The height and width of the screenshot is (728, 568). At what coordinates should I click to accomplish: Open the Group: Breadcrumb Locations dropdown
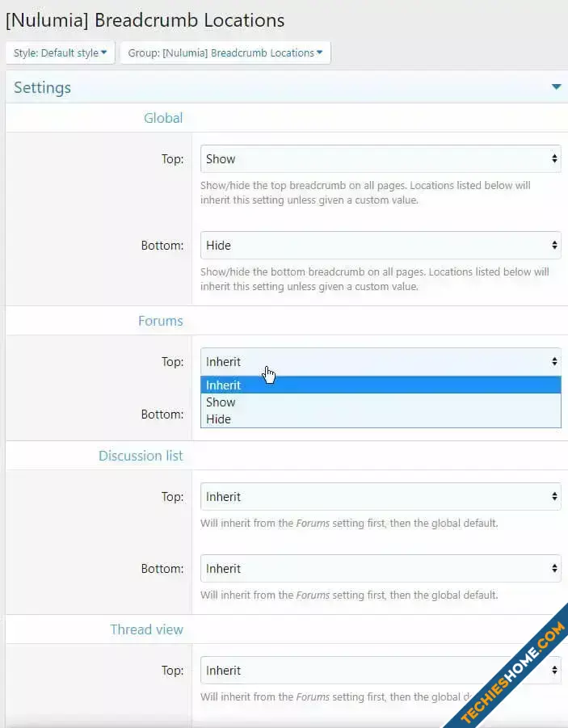pos(225,53)
